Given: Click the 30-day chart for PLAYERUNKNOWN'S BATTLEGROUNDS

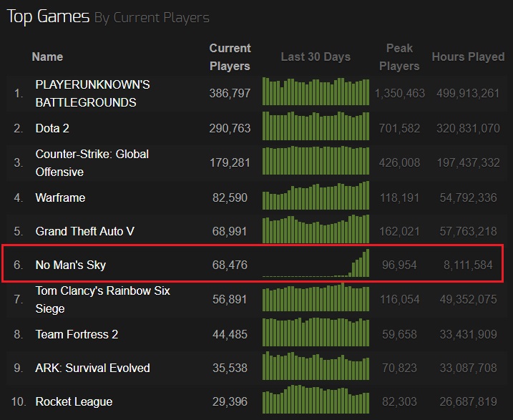Looking at the screenshot, I should pos(316,92).
